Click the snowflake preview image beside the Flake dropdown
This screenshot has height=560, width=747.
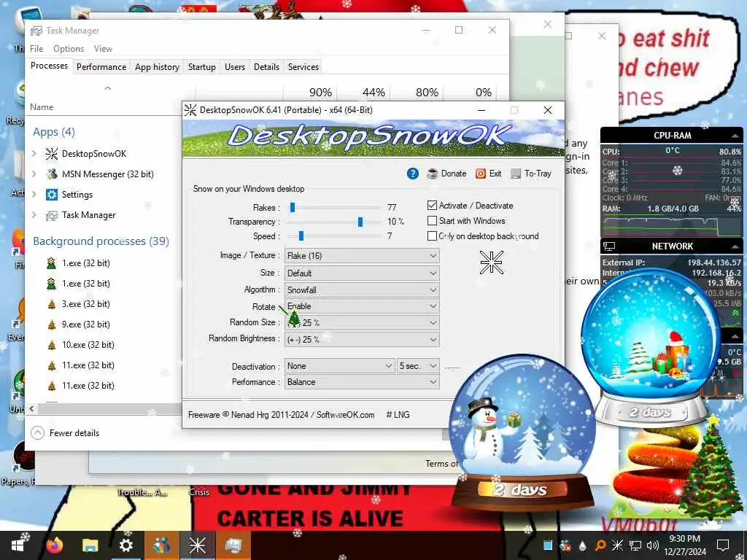coord(491,262)
